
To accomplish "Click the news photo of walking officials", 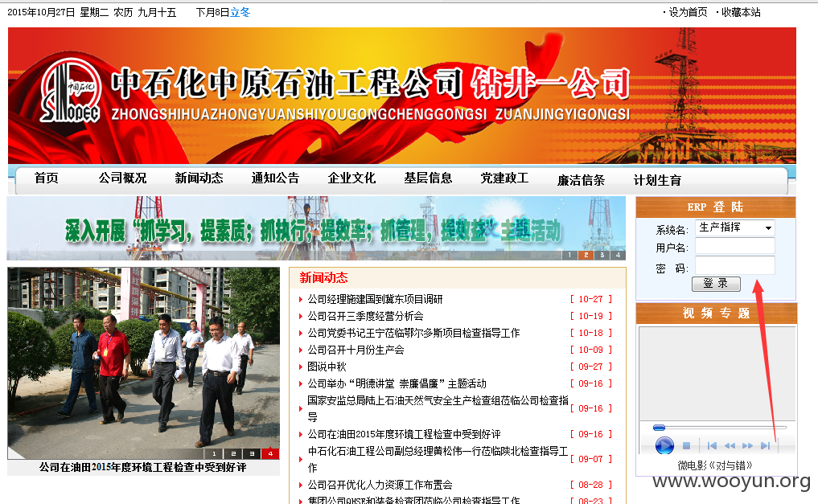I will coord(143,363).
